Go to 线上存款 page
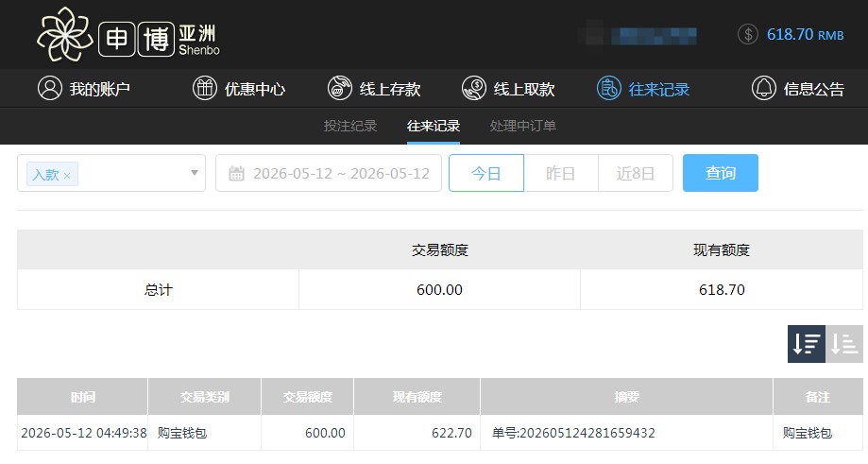 [x=374, y=89]
